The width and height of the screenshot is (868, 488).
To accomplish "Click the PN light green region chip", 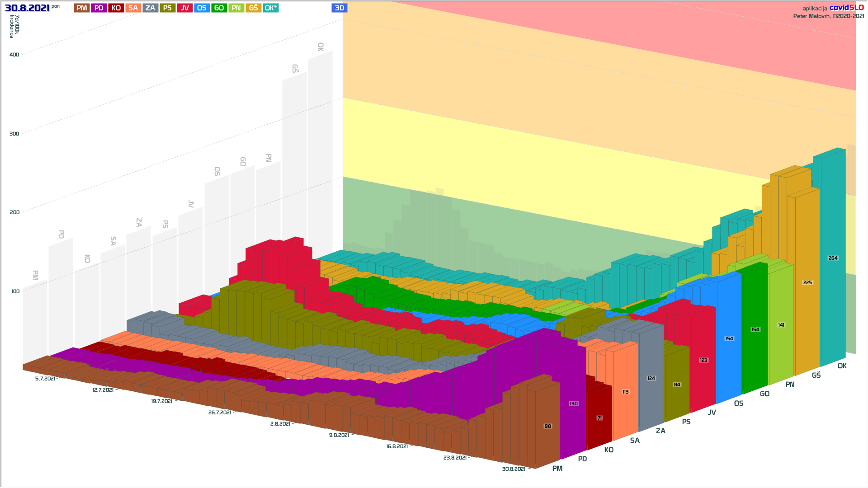I will coord(236,8).
